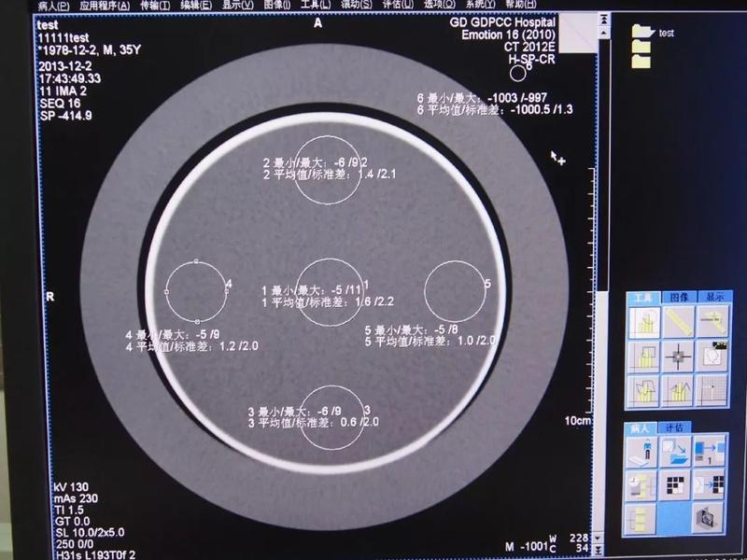Click the ROI 6 mean text -1000.5 /1.3
This screenshot has height=560, width=747.
[542, 109]
